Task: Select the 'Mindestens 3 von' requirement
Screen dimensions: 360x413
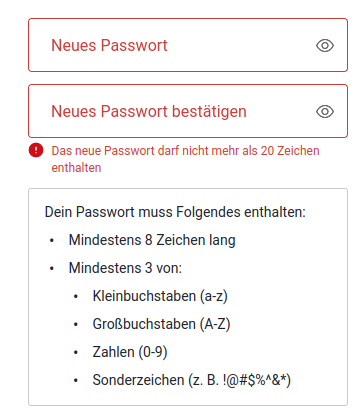Action: pyautogui.click(x=125, y=268)
